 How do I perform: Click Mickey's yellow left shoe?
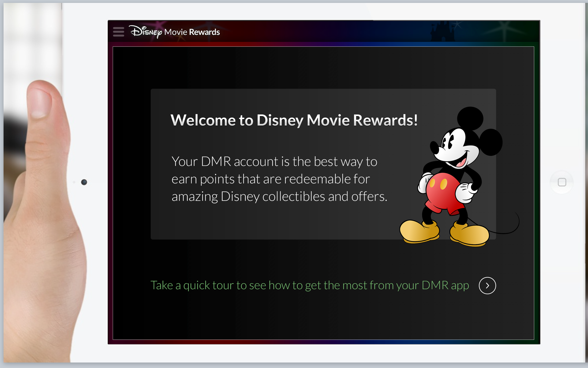(419, 231)
